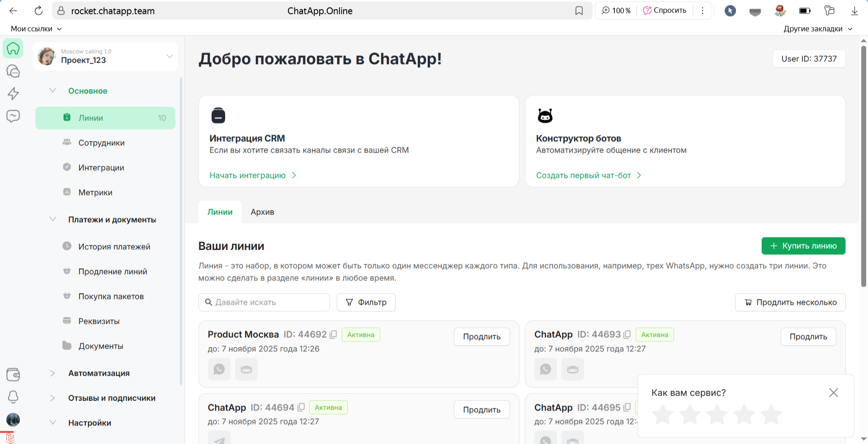Screen dimensions: 868x444
Task: Collapse the Основное section
Action: (53, 91)
